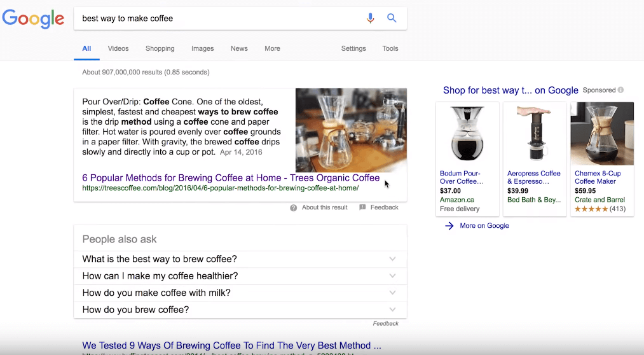Click the Free delivery label

[x=460, y=209]
